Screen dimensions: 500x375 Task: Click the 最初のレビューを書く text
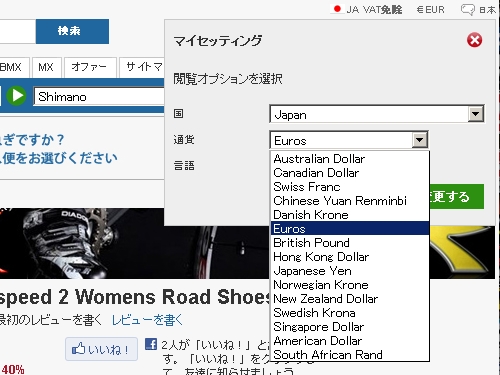tap(51, 320)
